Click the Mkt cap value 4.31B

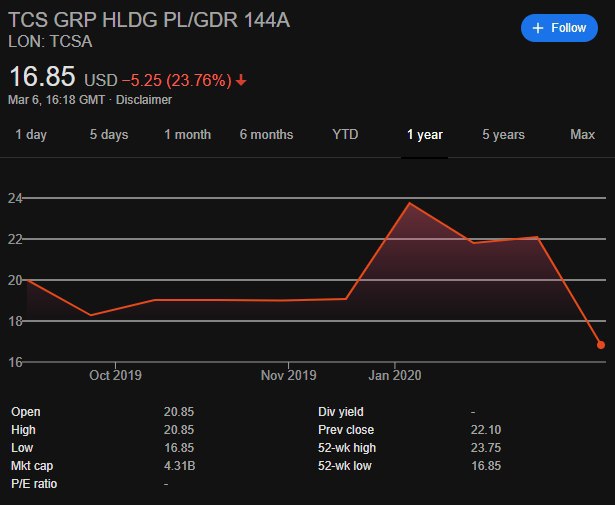point(180,466)
